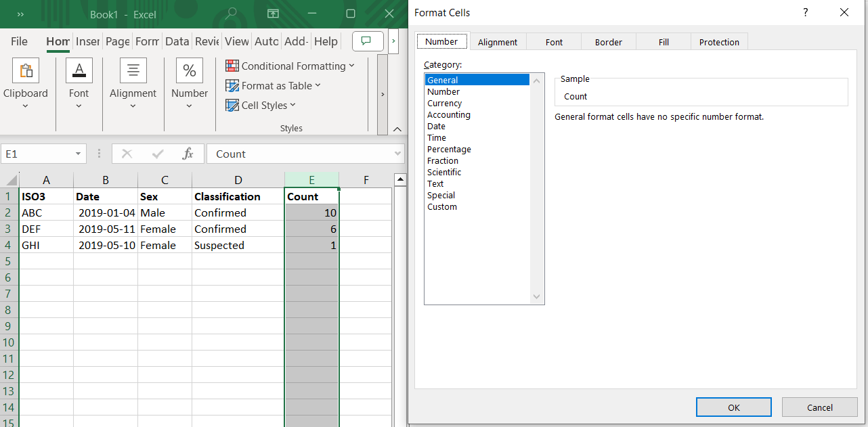
Task: Open the Name Box dropdown arrow
Action: click(78, 154)
